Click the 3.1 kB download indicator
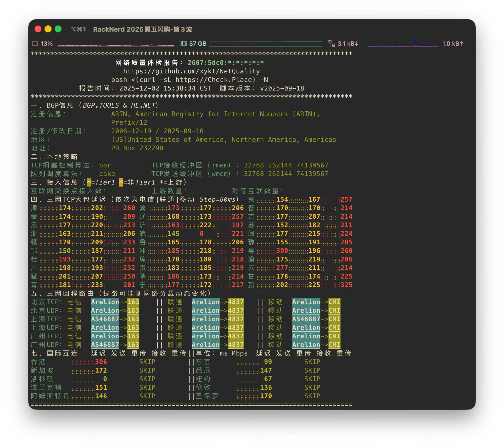This screenshot has width=504, height=447. click(348, 43)
